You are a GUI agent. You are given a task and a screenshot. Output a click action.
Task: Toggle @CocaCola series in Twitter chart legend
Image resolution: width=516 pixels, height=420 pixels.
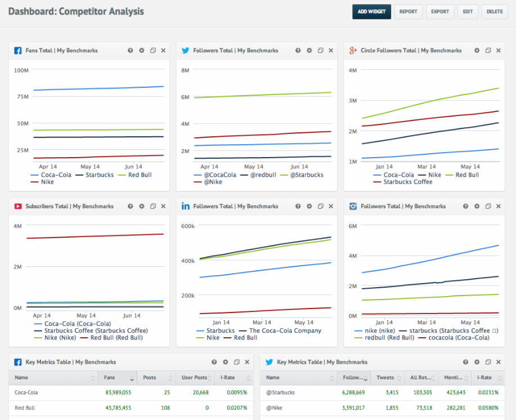click(x=215, y=175)
